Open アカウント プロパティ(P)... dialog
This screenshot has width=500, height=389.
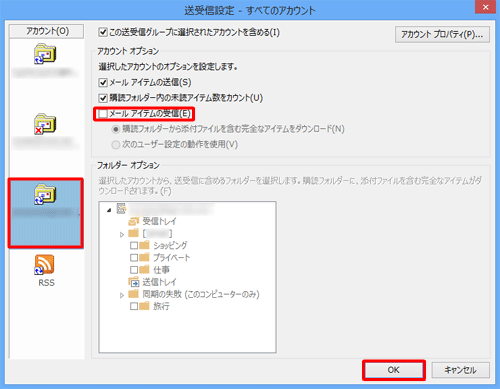coord(442,34)
